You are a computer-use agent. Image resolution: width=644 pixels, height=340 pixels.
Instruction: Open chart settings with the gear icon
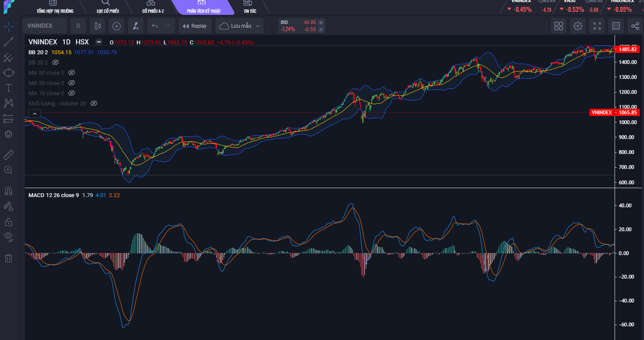point(578,26)
